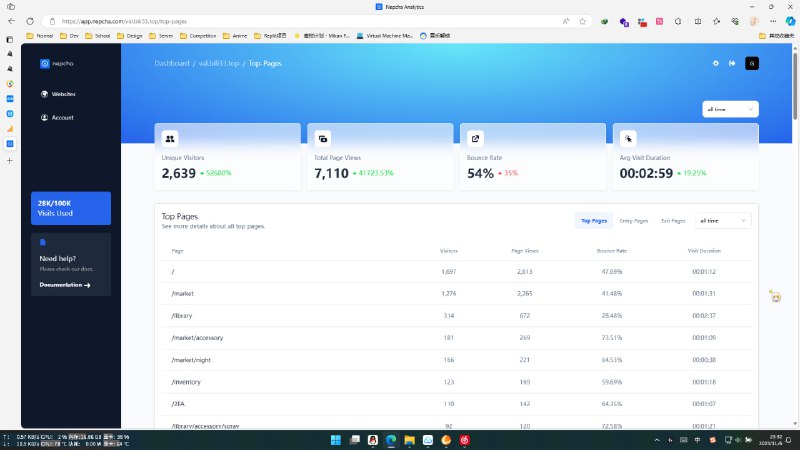Screen dimensions: 800x450
Task: Switch to the Exit Pages tab
Action: pos(673,220)
